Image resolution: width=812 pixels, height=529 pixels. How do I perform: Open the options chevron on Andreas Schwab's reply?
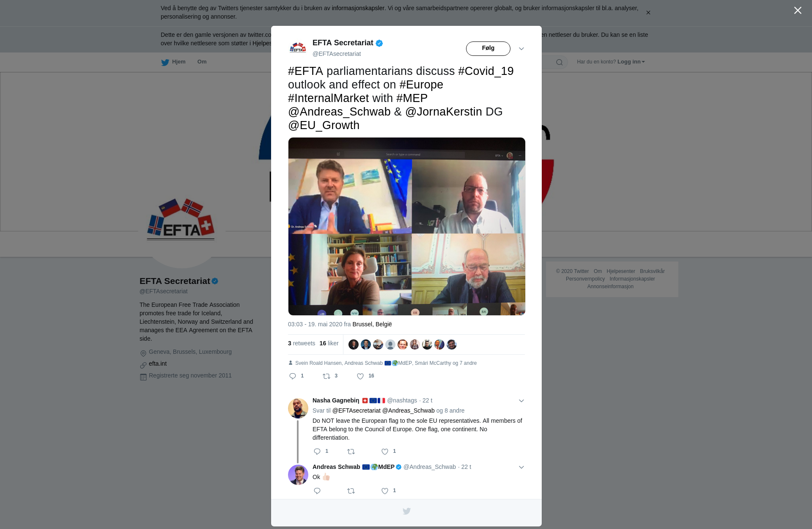pos(521,467)
